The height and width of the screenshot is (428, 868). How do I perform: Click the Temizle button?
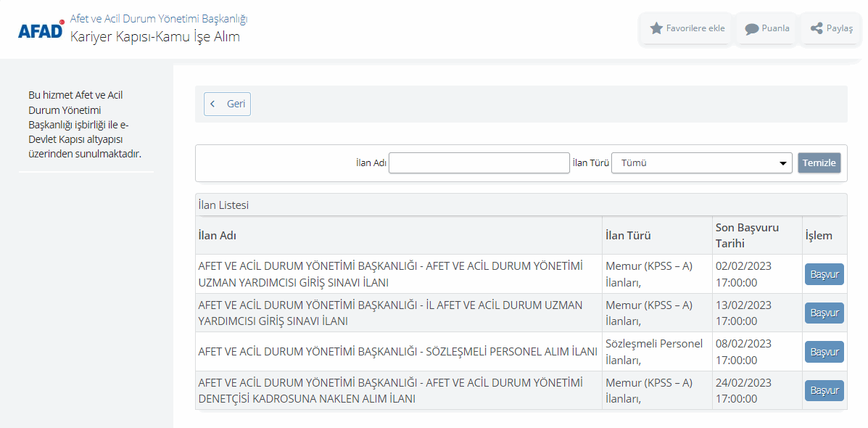819,162
